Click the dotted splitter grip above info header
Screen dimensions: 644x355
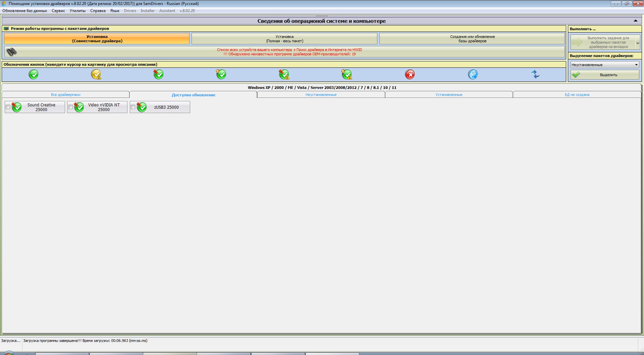click(322, 16)
